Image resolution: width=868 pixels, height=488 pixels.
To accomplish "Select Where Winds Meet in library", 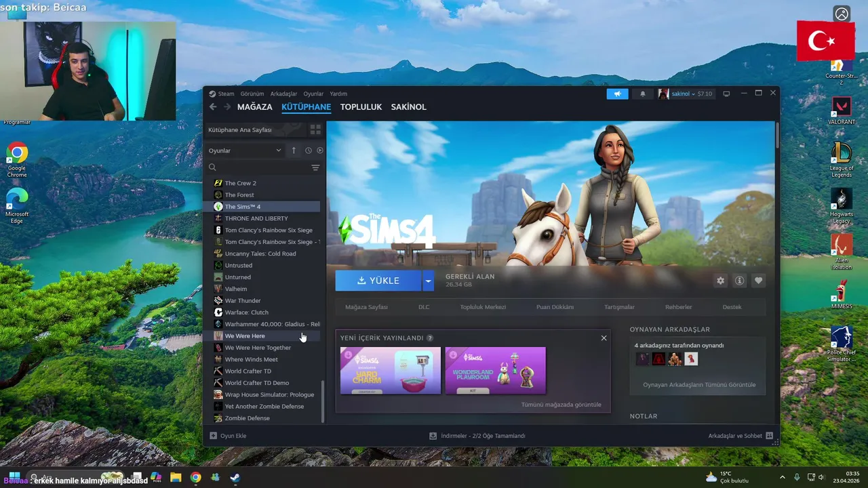I will pyautogui.click(x=262, y=359).
